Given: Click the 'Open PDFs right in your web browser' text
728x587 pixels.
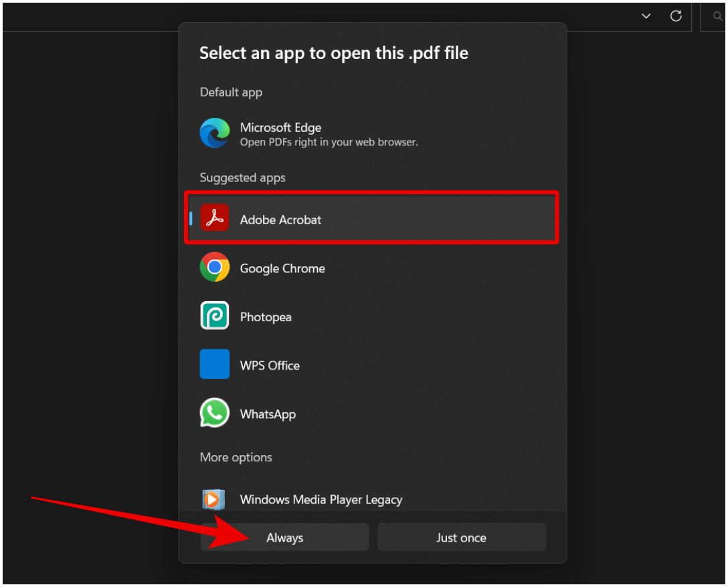Looking at the screenshot, I should click(x=329, y=142).
